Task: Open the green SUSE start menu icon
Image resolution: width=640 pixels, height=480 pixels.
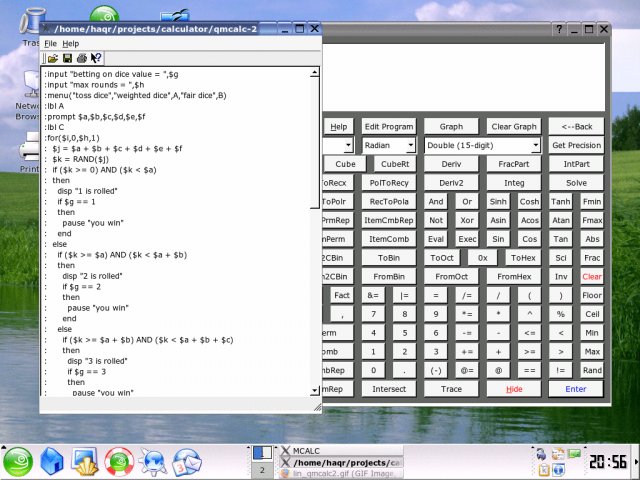Action: tap(18, 461)
